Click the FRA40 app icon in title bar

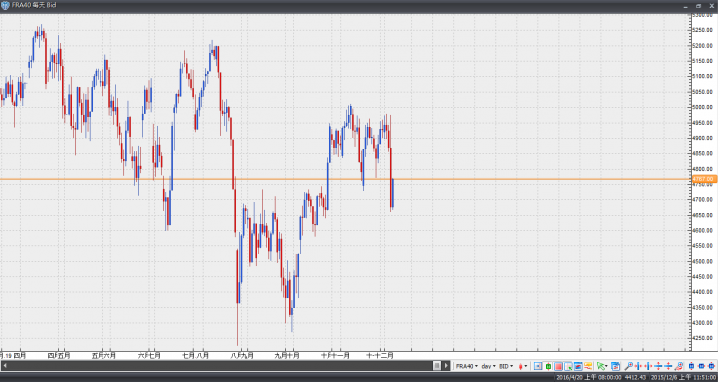coord(5,6)
